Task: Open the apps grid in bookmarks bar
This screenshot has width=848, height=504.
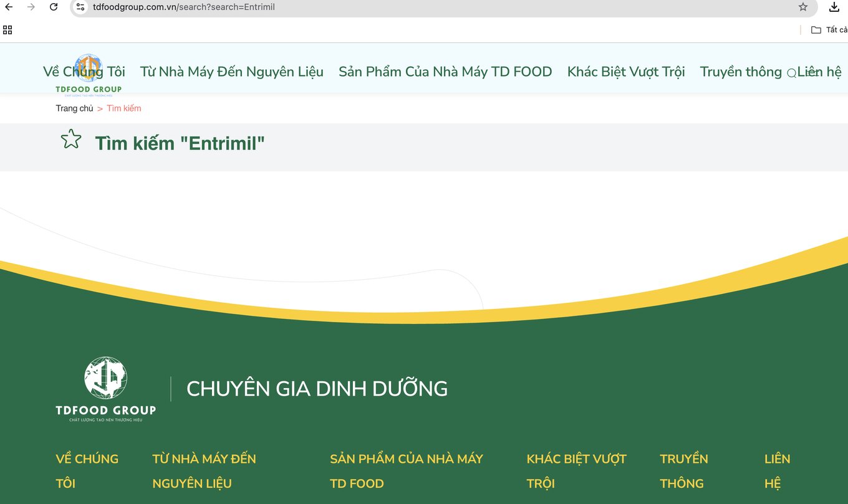Action: [x=7, y=29]
